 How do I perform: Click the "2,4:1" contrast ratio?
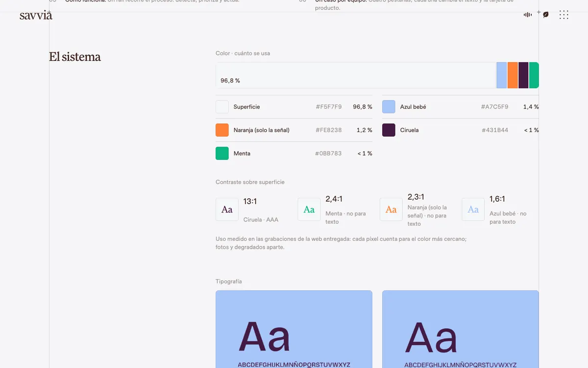[x=334, y=199]
